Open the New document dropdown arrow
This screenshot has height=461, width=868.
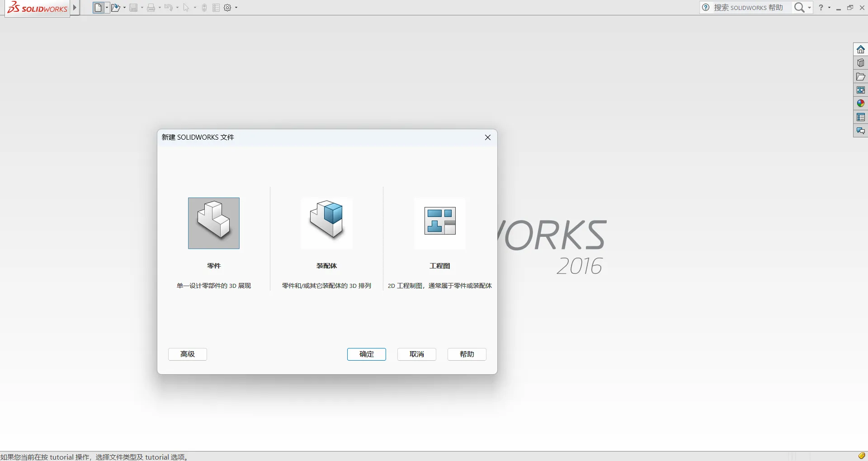[107, 8]
